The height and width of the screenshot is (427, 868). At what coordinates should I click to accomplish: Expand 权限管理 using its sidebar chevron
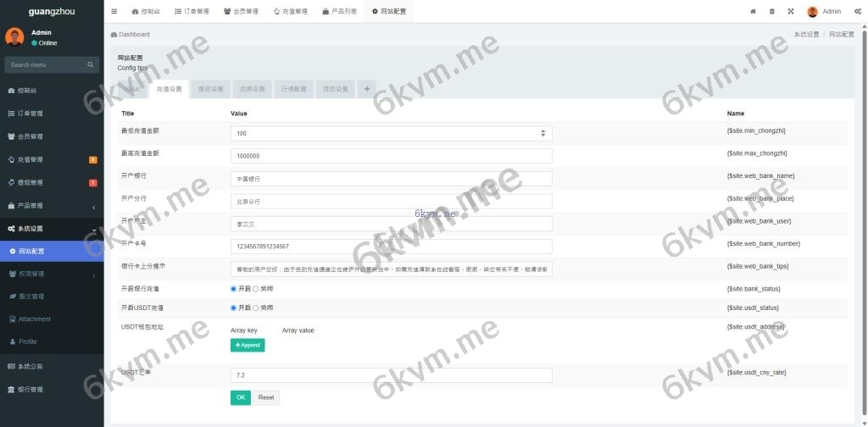pyautogui.click(x=93, y=274)
